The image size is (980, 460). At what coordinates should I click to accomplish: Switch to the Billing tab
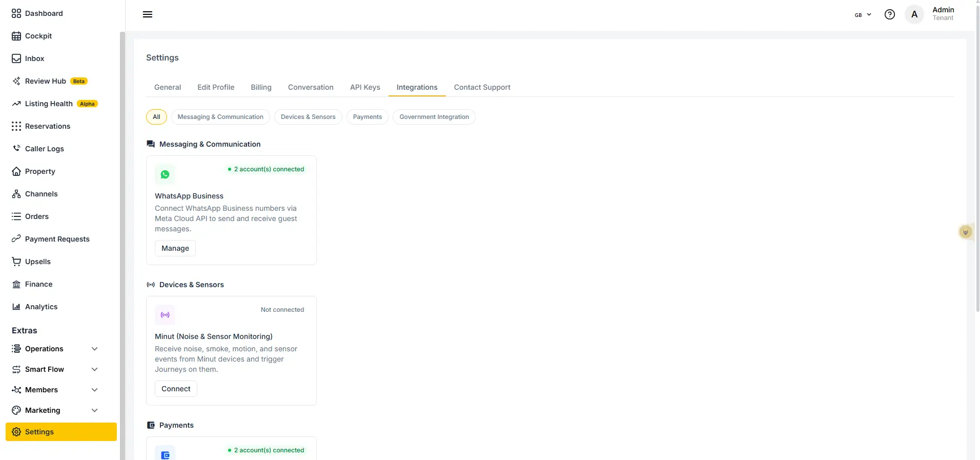tap(261, 87)
